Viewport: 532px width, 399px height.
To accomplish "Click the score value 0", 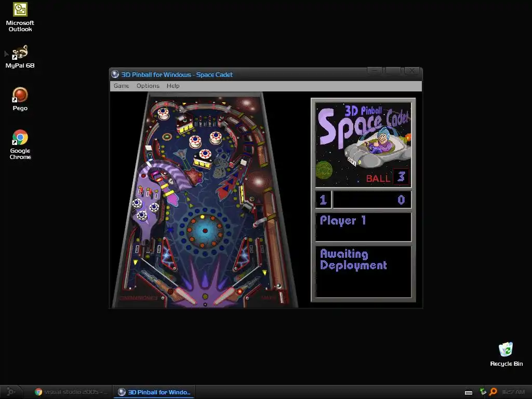I will pyautogui.click(x=401, y=199).
